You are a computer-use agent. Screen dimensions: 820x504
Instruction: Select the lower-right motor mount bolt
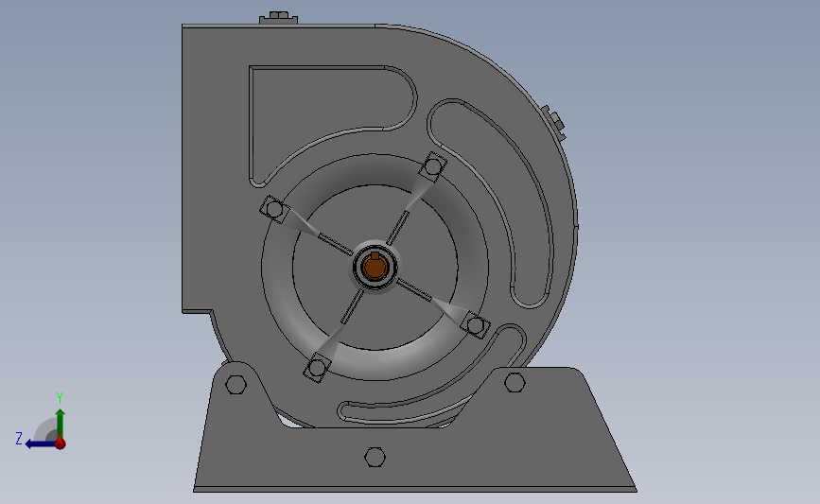476,325
